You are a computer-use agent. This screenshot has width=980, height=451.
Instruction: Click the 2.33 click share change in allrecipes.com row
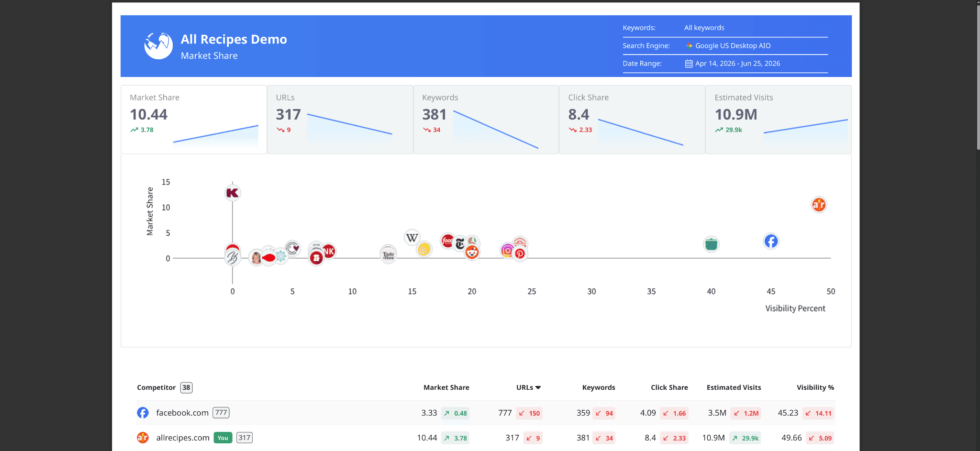(674, 438)
